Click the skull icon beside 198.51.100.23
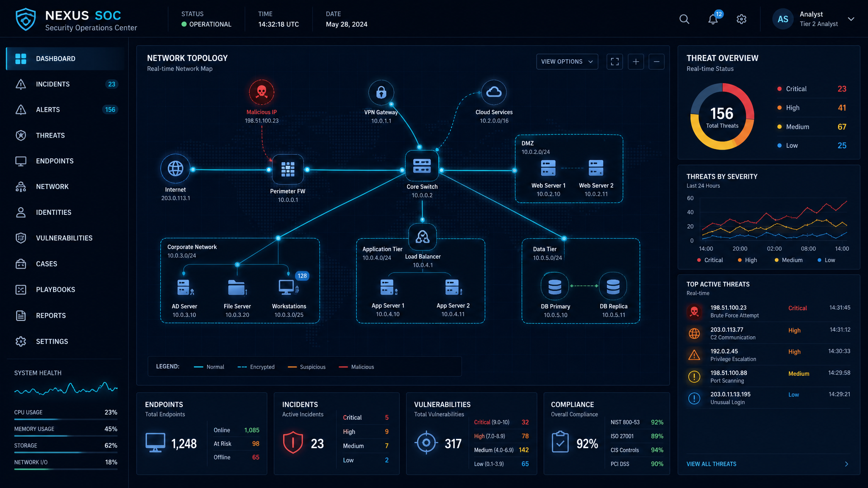This screenshot has height=488, width=868. tap(694, 312)
